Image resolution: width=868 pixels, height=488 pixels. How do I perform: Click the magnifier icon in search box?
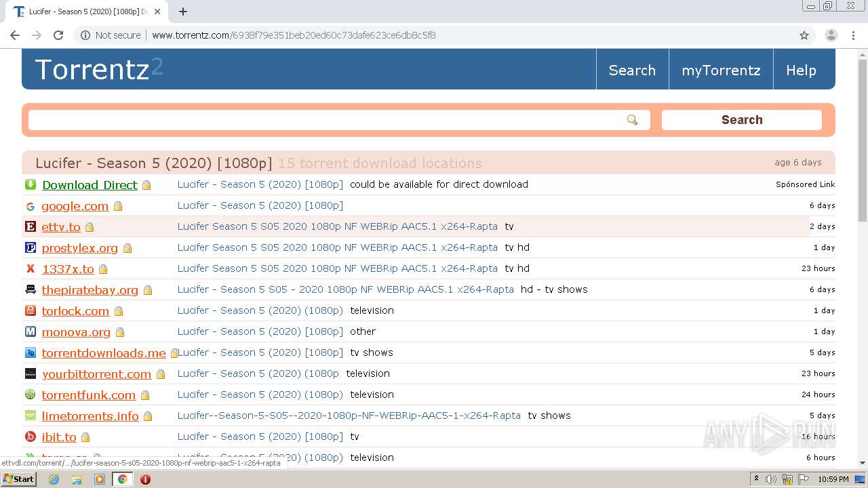[633, 120]
